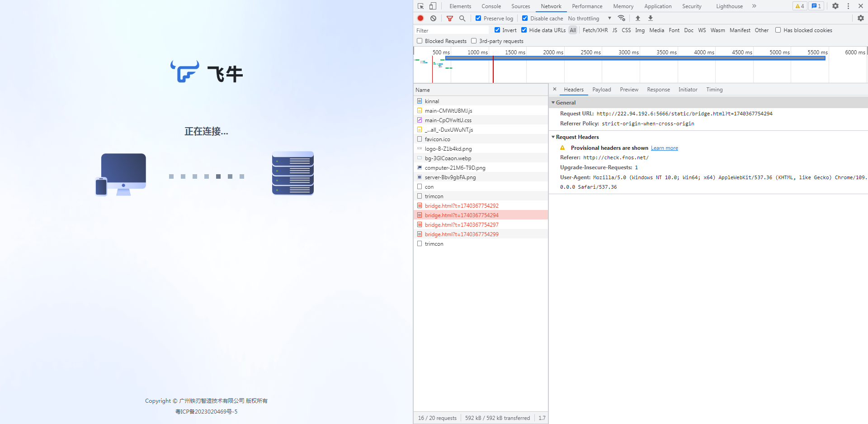Toggle Preserve log checkbox
This screenshot has height=424, width=868.
pos(478,18)
